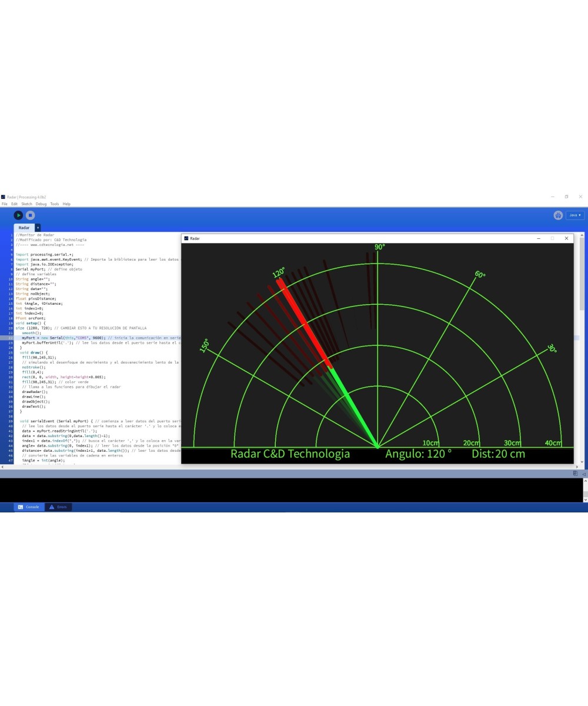588x706 pixels.
Task: Open the Java mode selector
Action: click(574, 215)
